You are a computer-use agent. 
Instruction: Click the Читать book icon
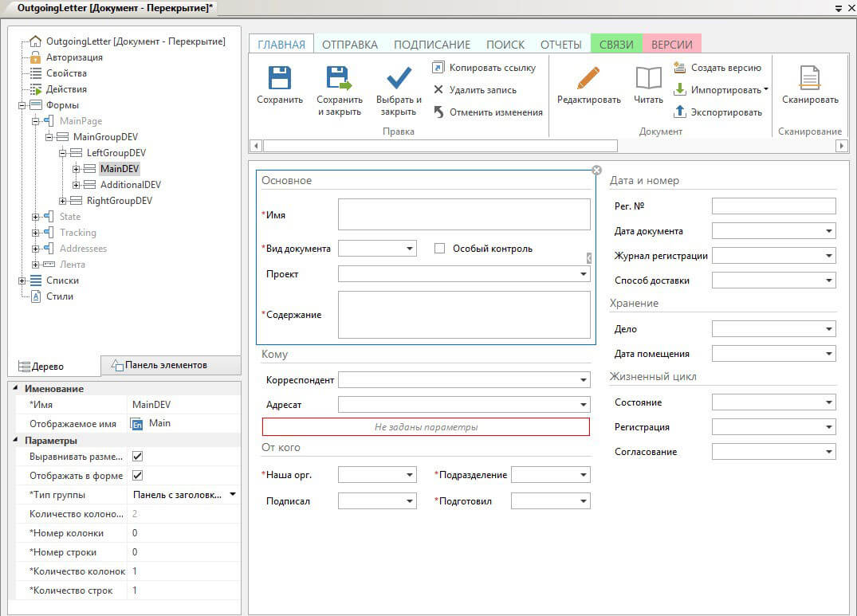click(x=649, y=78)
